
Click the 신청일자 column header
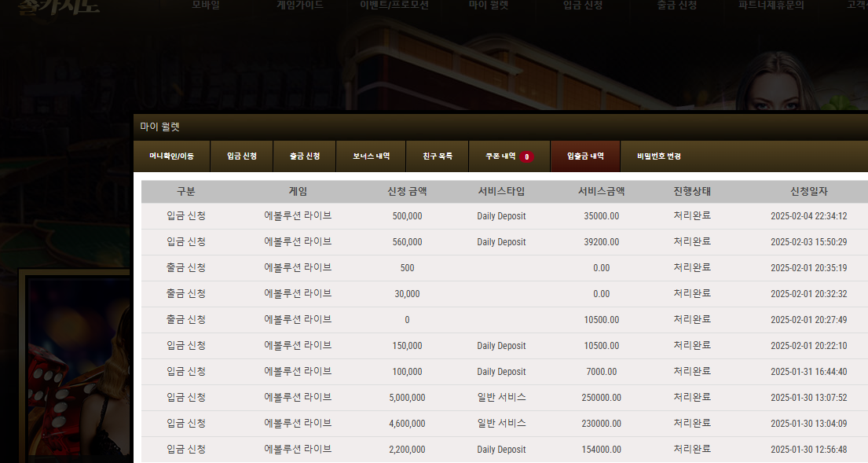click(809, 191)
